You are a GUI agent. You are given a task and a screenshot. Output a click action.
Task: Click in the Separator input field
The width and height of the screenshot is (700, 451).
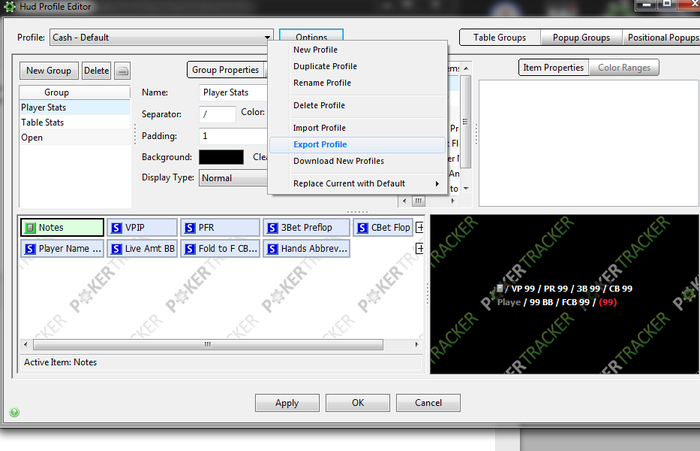click(x=217, y=114)
